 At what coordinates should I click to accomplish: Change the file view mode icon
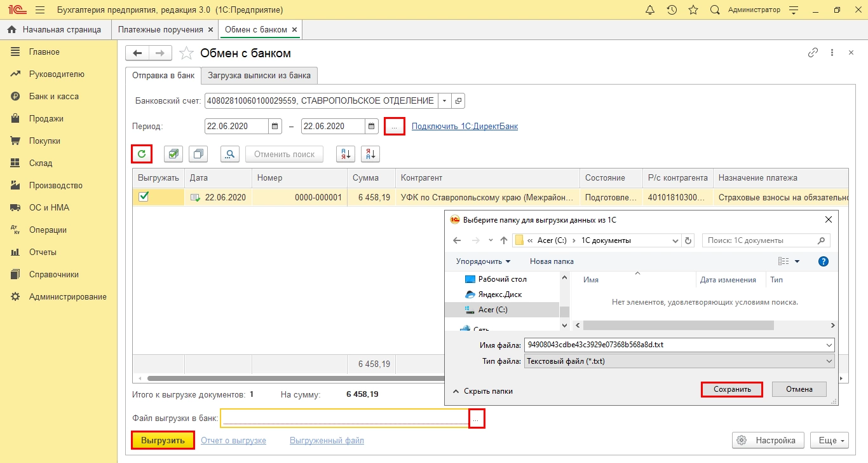(x=783, y=261)
